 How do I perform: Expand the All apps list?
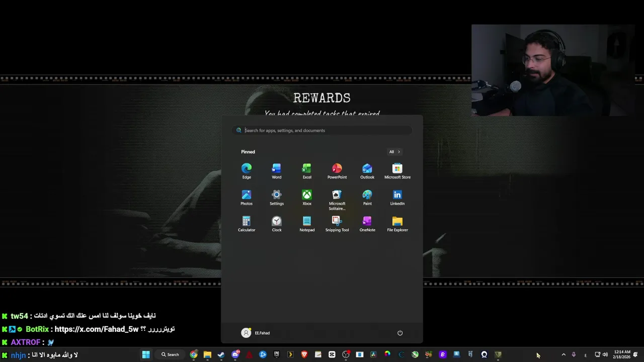pyautogui.click(x=394, y=152)
